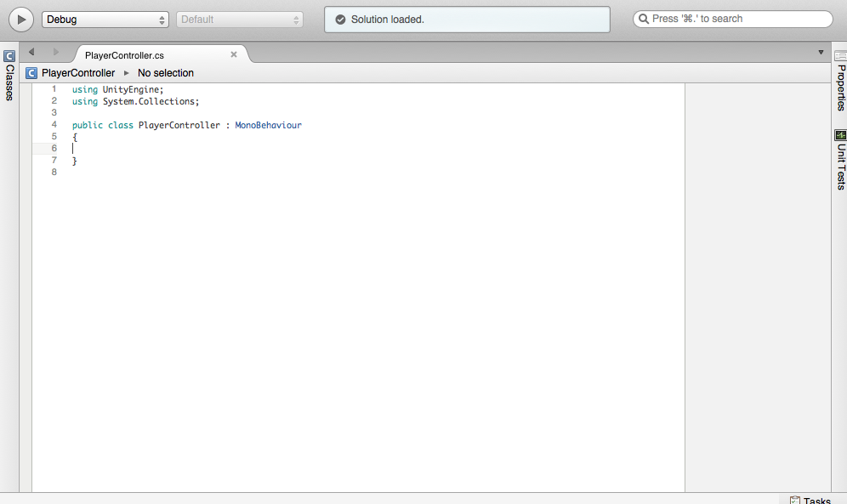Click the 'using UnityEngine;' line
The image size is (847, 504).
pos(117,89)
